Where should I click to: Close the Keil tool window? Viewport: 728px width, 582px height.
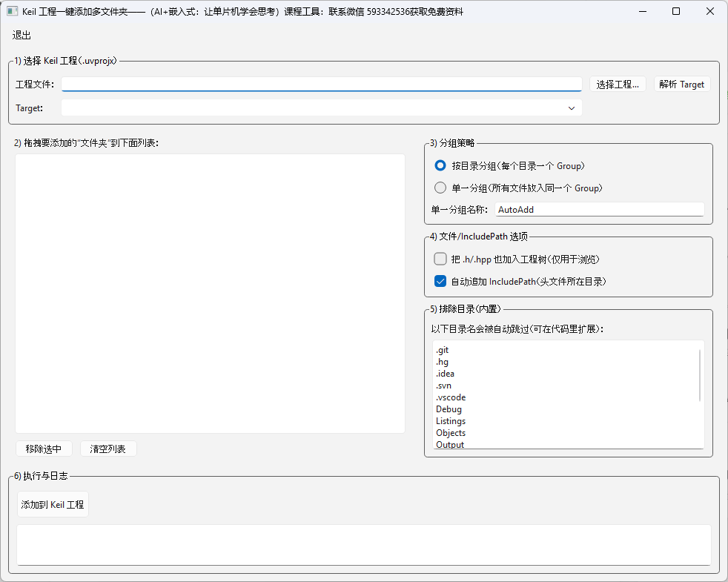click(710, 11)
